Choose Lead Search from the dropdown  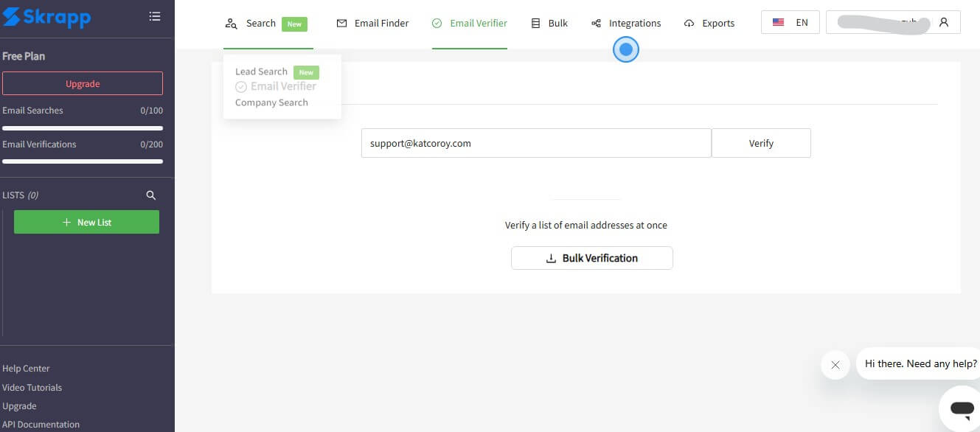[x=261, y=72]
